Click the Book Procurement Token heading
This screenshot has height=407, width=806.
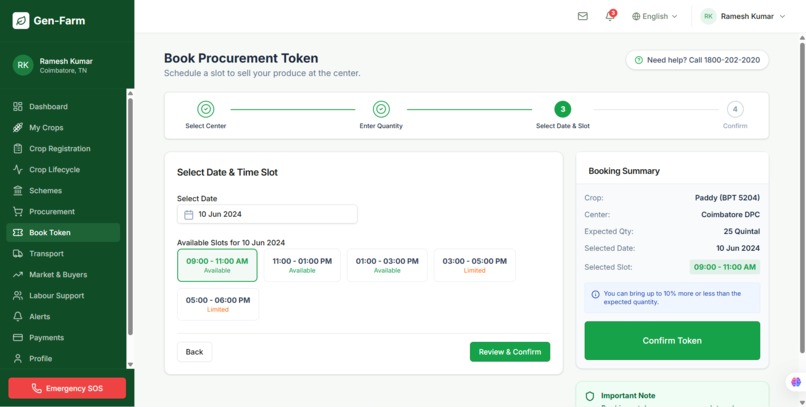coord(241,58)
